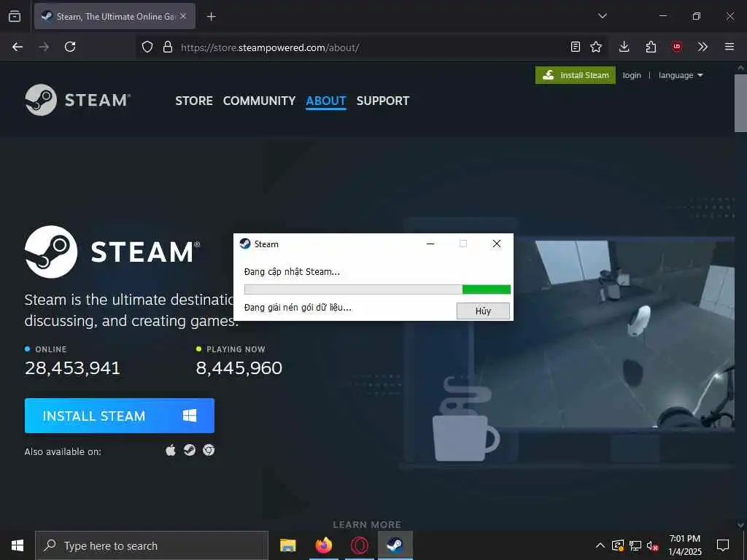Click the muted volume tray icon

pyautogui.click(x=653, y=545)
